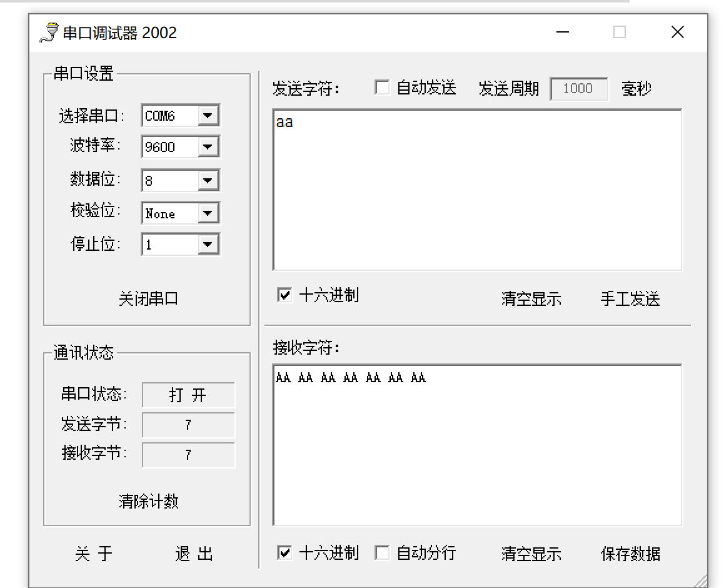Click 清空显示 next to 手工发送
Image resolution: width=724 pixels, height=588 pixels.
(x=531, y=299)
